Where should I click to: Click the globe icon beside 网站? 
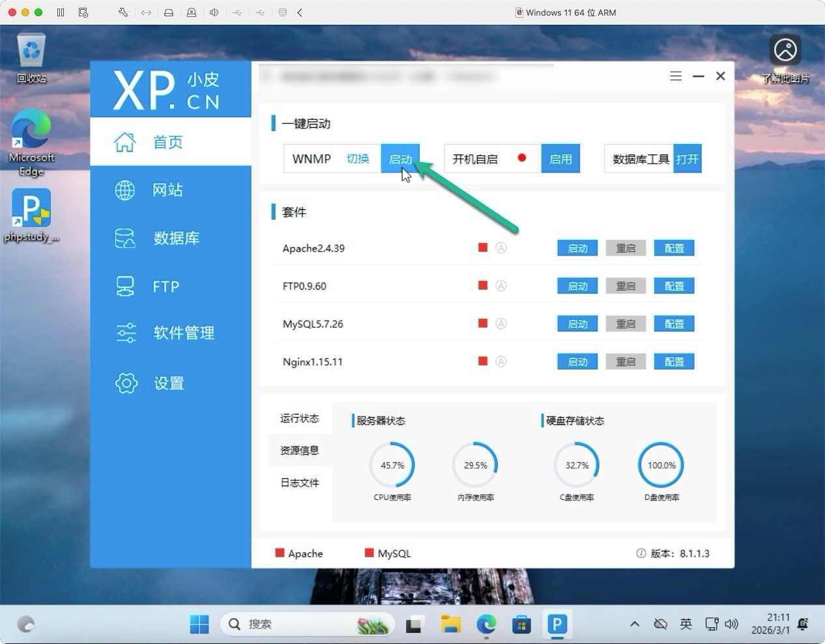point(124,190)
